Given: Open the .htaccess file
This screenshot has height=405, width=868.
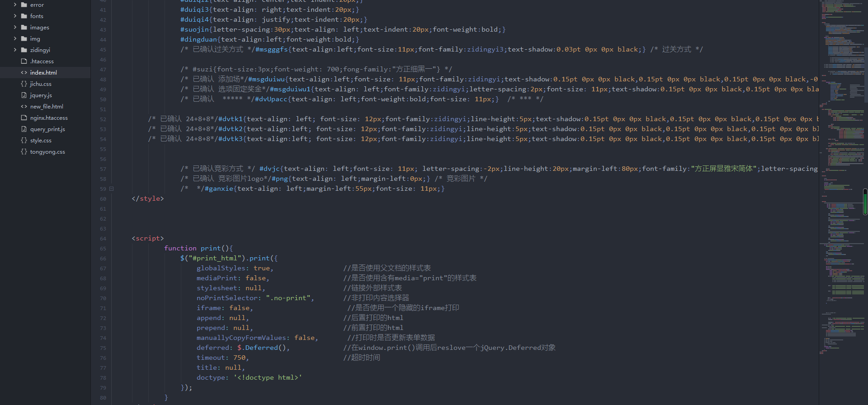Looking at the screenshot, I should click(42, 61).
